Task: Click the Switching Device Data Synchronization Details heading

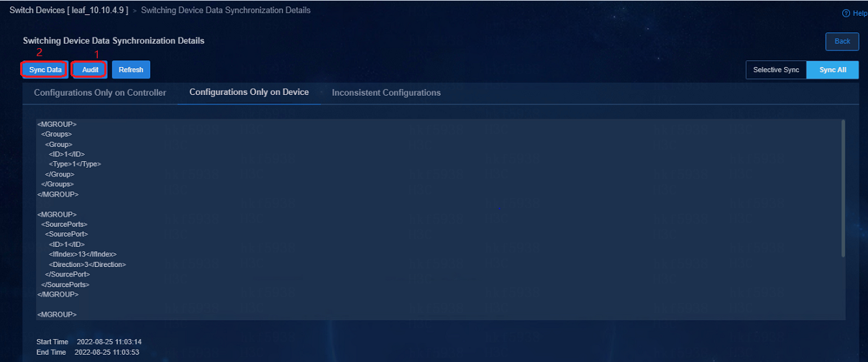Action: tap(114, 41)
